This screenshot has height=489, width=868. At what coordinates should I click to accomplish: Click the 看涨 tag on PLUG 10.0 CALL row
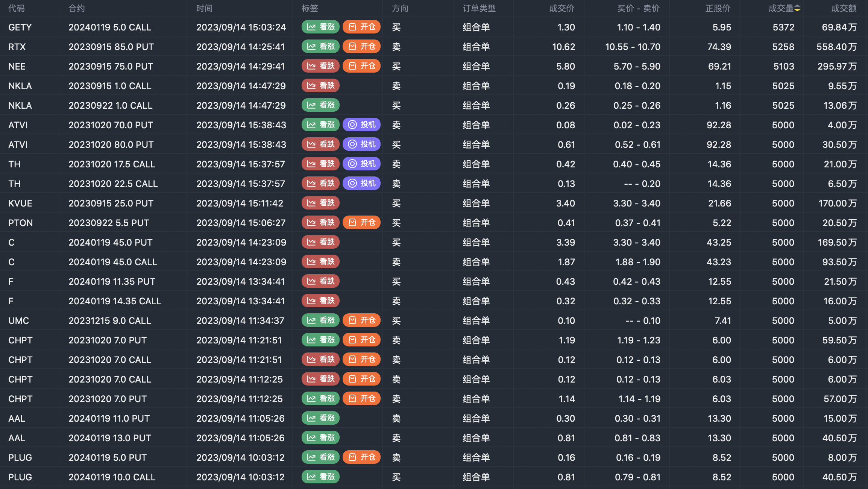320,477
